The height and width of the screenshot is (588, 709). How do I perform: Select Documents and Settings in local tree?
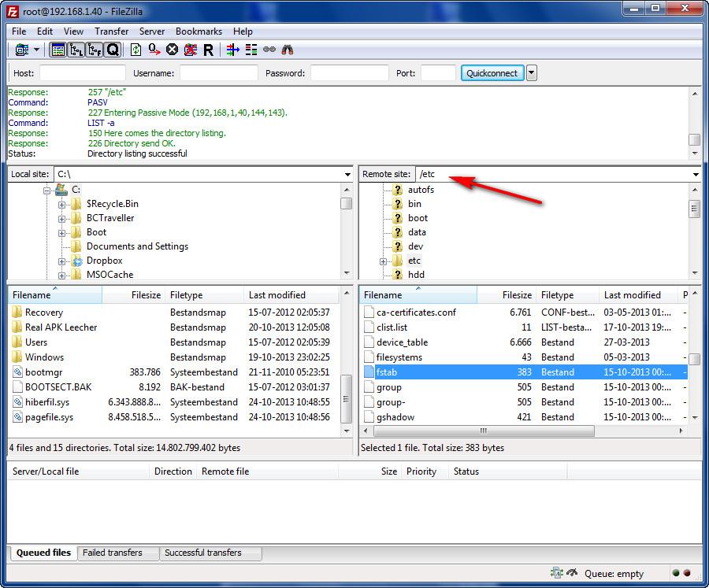[137, 246]
